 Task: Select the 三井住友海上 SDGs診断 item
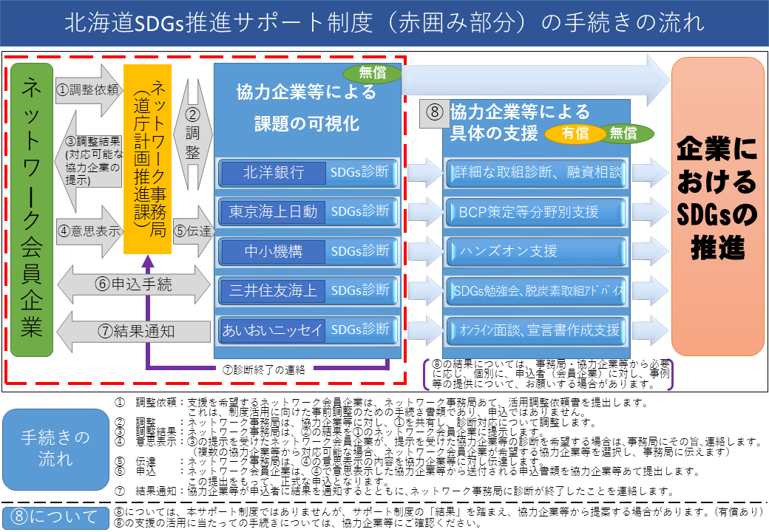click(x=308, y=291)
